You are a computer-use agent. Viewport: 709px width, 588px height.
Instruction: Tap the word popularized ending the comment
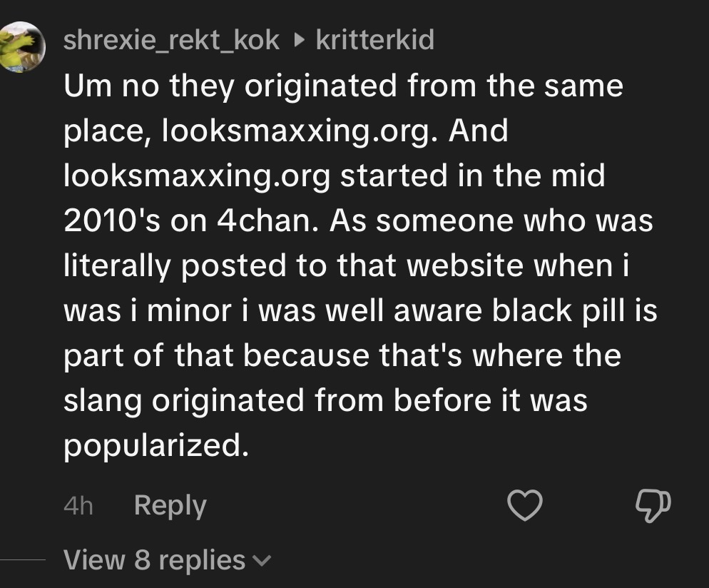click(156, 446)
